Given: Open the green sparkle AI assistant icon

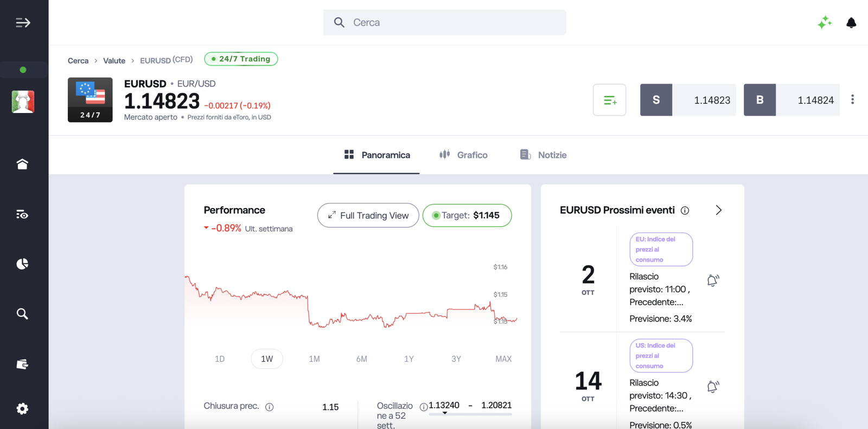Looking at the screenshot, I should (x=825, y=22).
